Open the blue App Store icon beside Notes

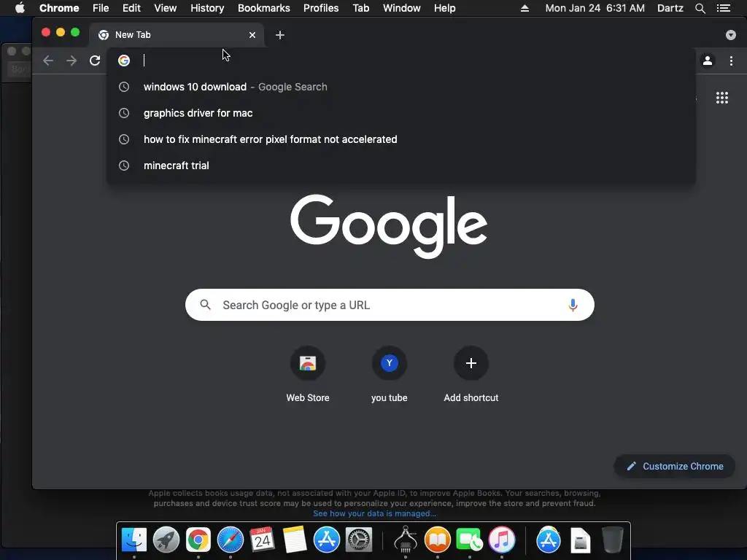(326, 540)
